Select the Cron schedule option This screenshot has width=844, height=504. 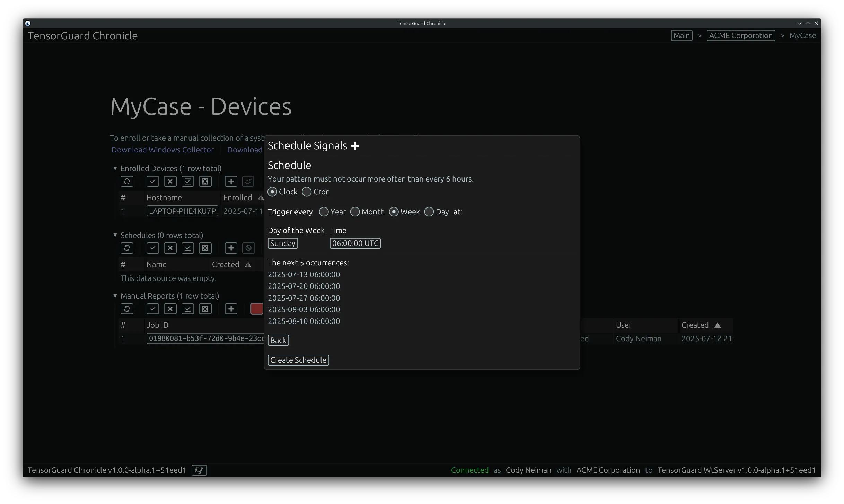click(x=306, y=192)
